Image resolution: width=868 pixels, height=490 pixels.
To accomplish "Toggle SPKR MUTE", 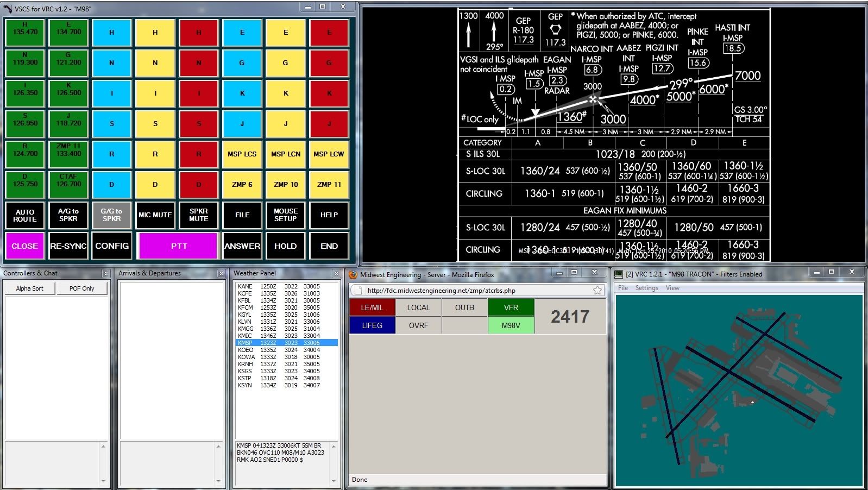I will pyautogui.click(x=199, y=215).
